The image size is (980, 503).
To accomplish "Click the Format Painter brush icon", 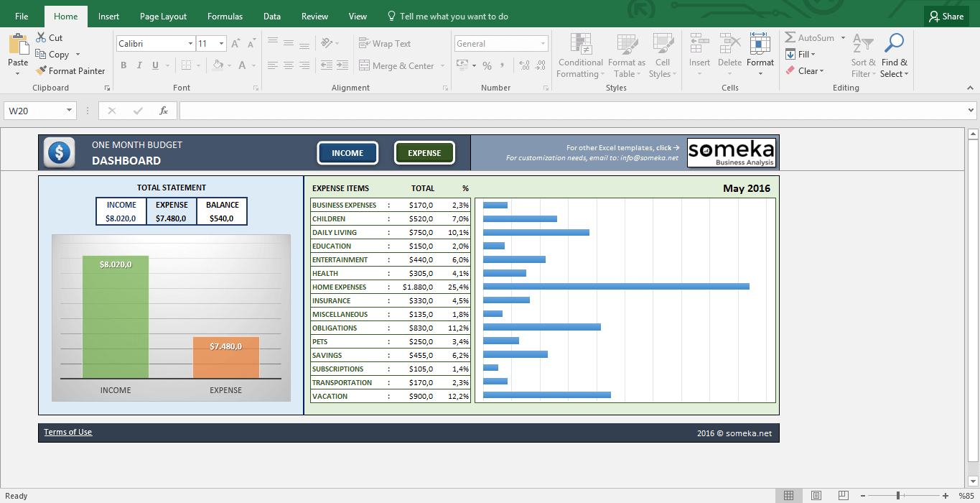I will coord(41,71).
